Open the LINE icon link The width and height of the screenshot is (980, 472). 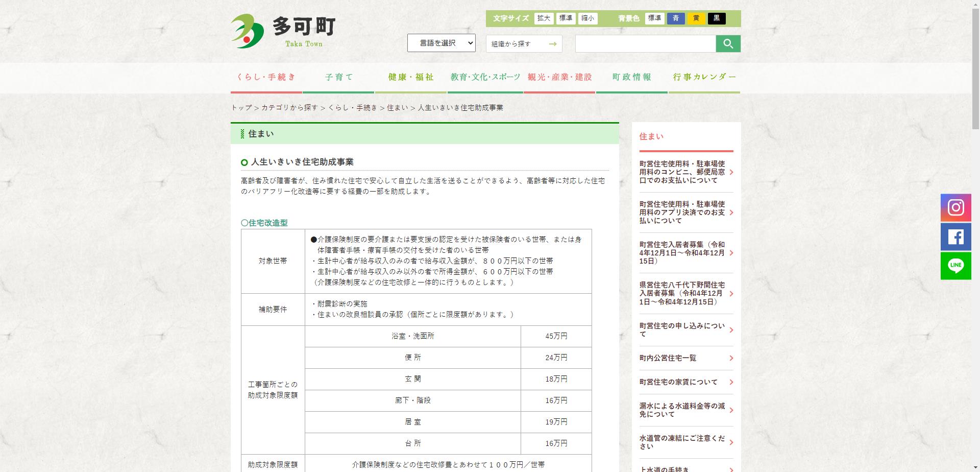click(955, 266)
